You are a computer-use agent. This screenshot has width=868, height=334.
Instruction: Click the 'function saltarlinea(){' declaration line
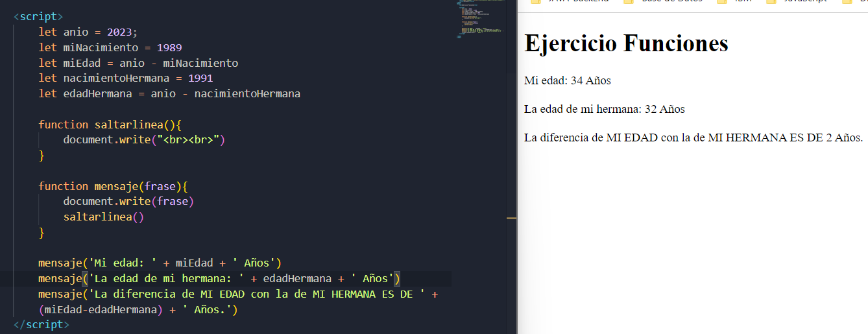point(110,125)
